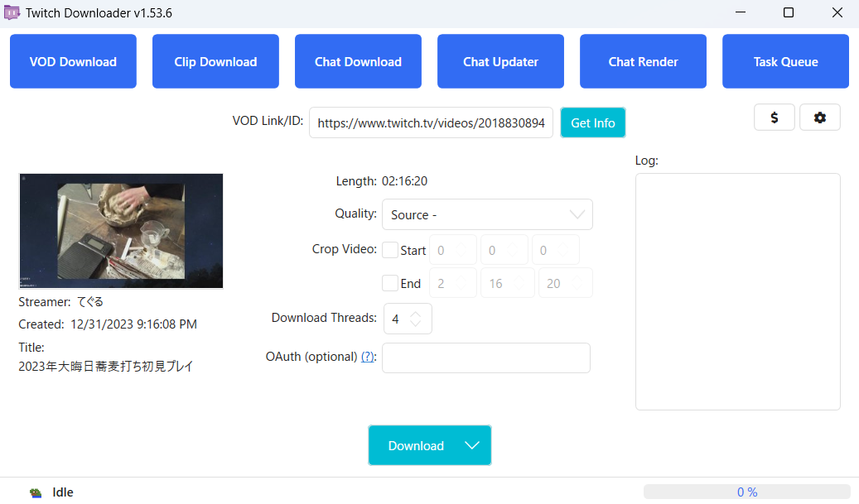Screen dimensions: 859x504
Task: Open settings with the gear icon
Action: pos(819,118)
